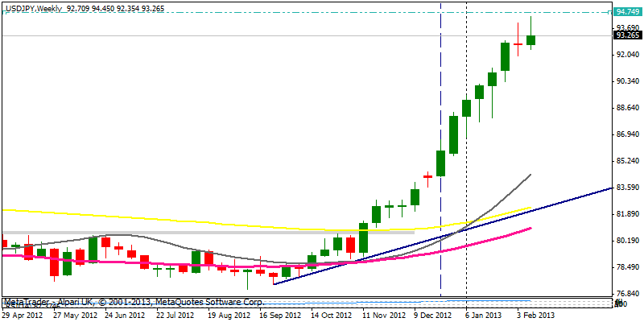Click the teal dash-dot horizontal level line

point(242,13)
